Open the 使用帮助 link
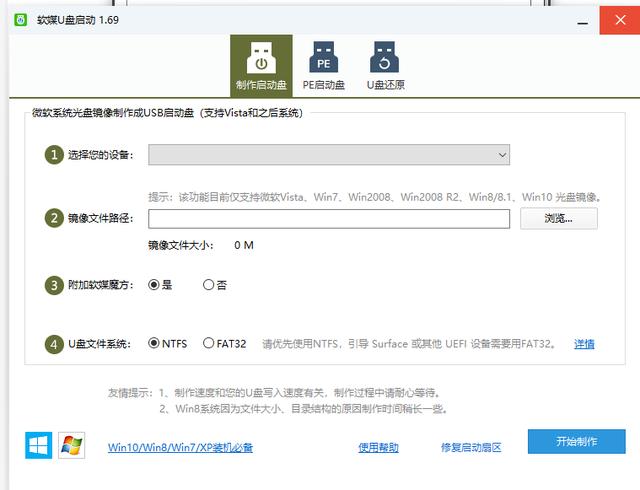 378,448
